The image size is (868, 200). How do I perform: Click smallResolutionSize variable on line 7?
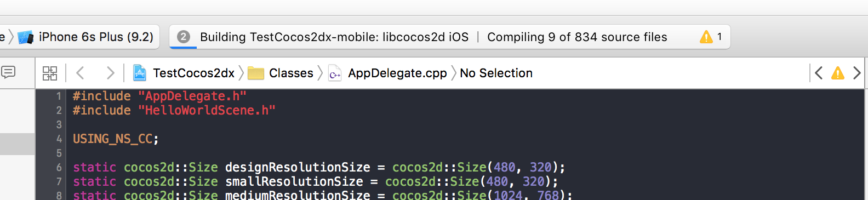(x=294, y=182)
